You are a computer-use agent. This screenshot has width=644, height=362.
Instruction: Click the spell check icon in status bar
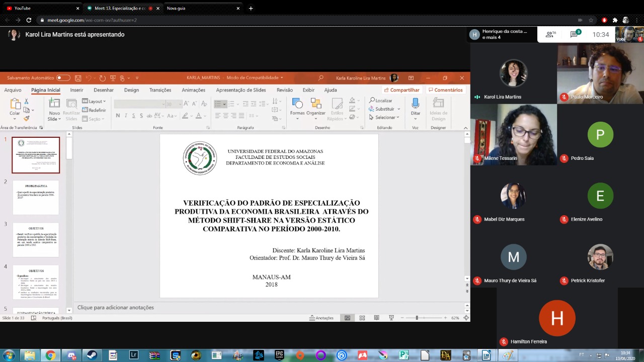[34, 318]
